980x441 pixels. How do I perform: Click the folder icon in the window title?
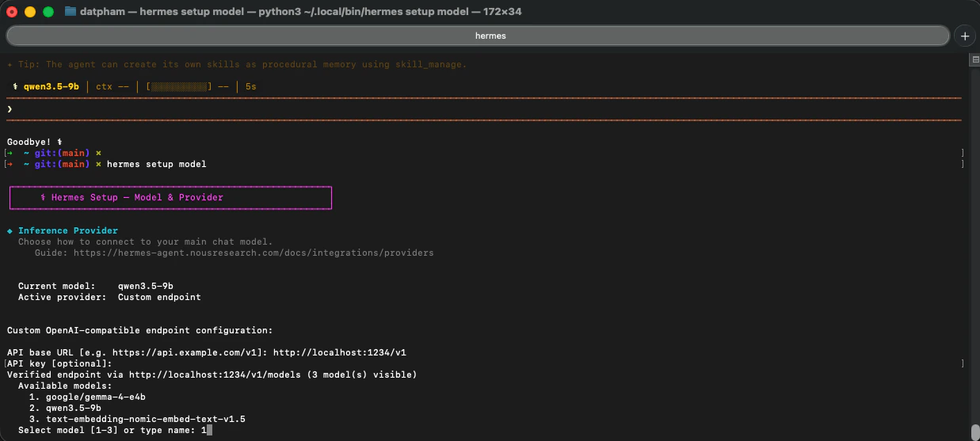click(71, 12)
